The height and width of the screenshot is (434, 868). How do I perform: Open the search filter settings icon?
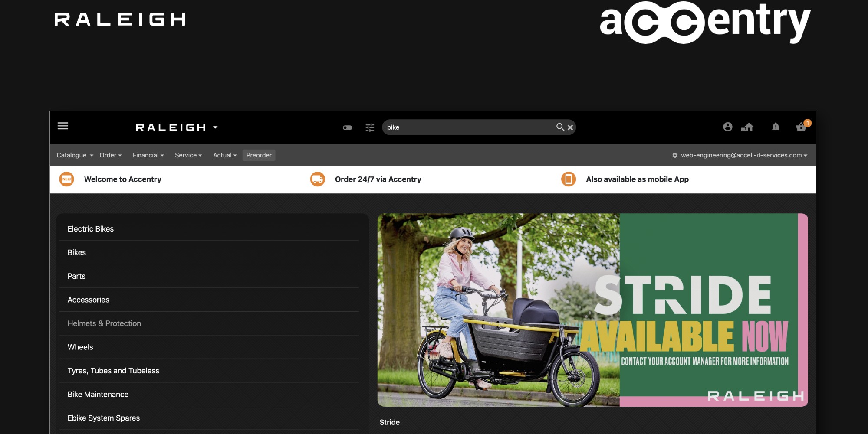pyautogui.click(x=369, y=127)
